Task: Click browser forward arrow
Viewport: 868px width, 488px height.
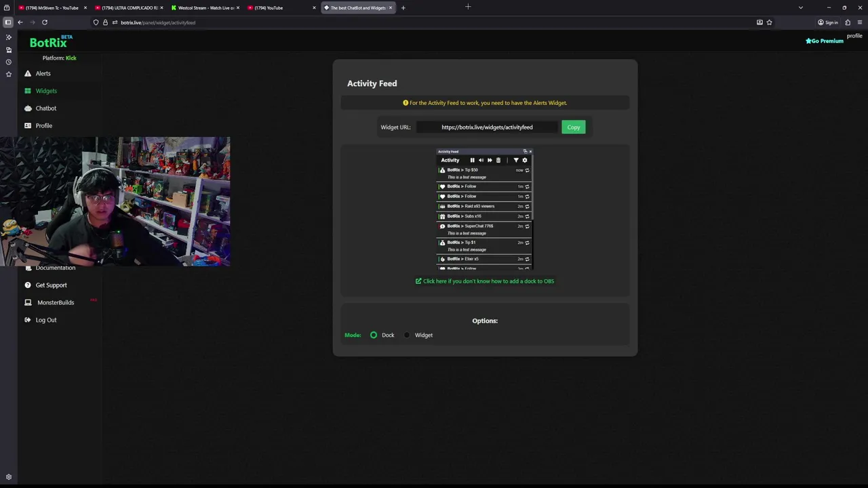Action: tap(32, 22)
